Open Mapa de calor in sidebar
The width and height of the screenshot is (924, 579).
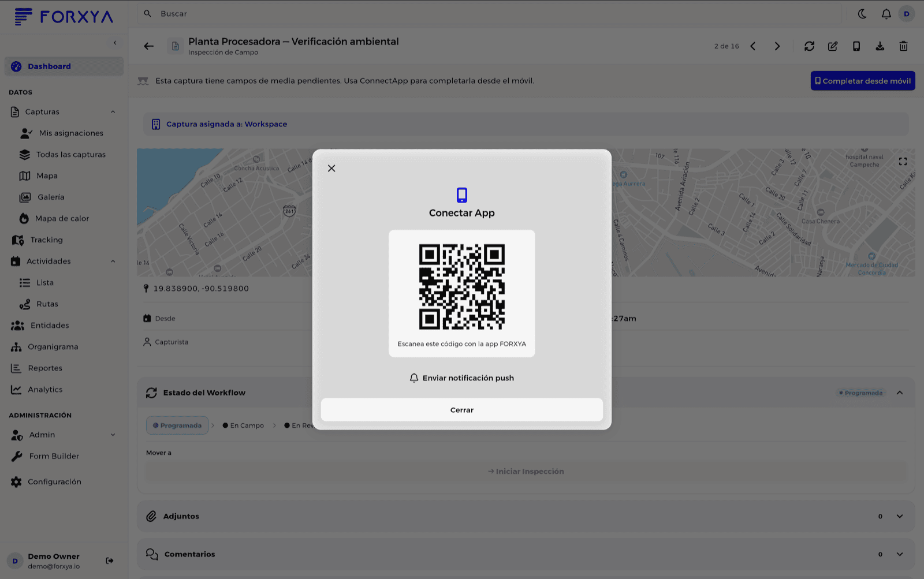coord(62,218)
